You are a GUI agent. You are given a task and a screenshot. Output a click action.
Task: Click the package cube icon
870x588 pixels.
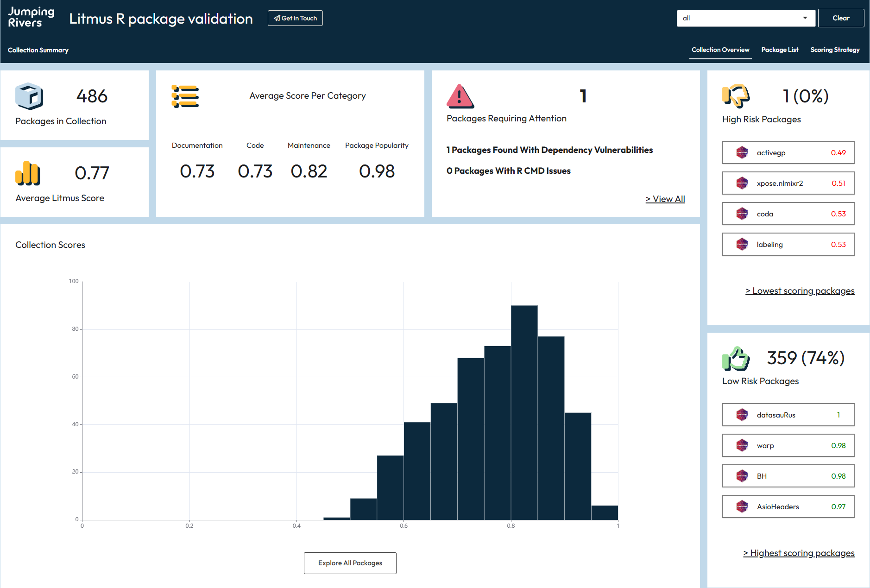click(29, 96)
